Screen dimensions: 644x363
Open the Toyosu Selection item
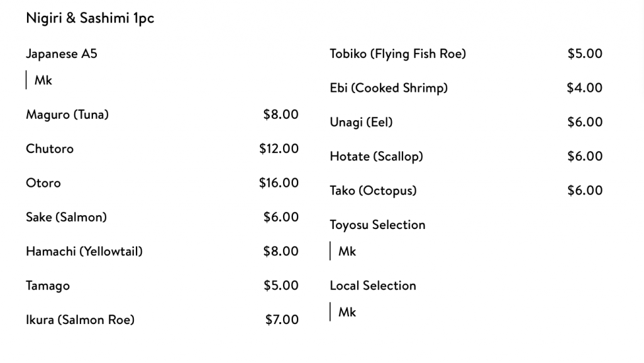(x=377, y=225)
